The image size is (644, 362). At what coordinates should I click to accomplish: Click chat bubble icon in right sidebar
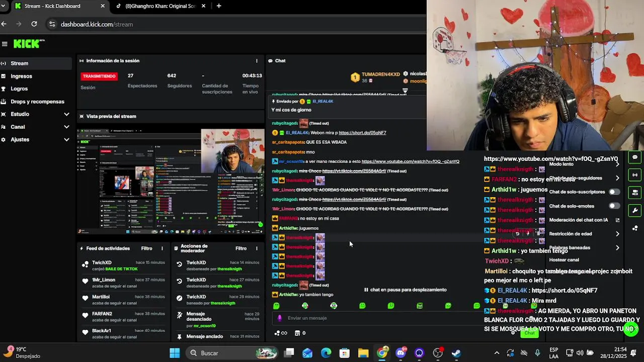(x=635, y=157)
